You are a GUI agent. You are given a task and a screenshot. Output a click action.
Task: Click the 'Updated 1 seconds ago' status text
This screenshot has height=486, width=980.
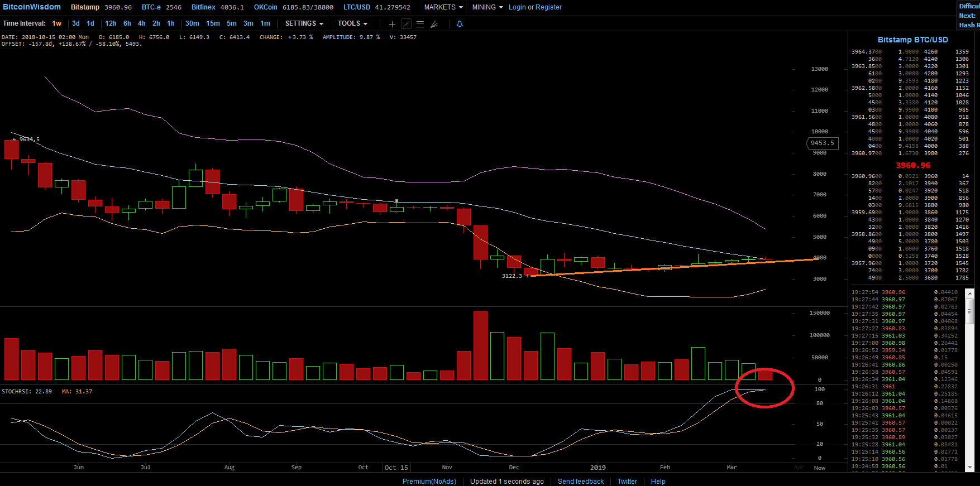pos(507,481)
